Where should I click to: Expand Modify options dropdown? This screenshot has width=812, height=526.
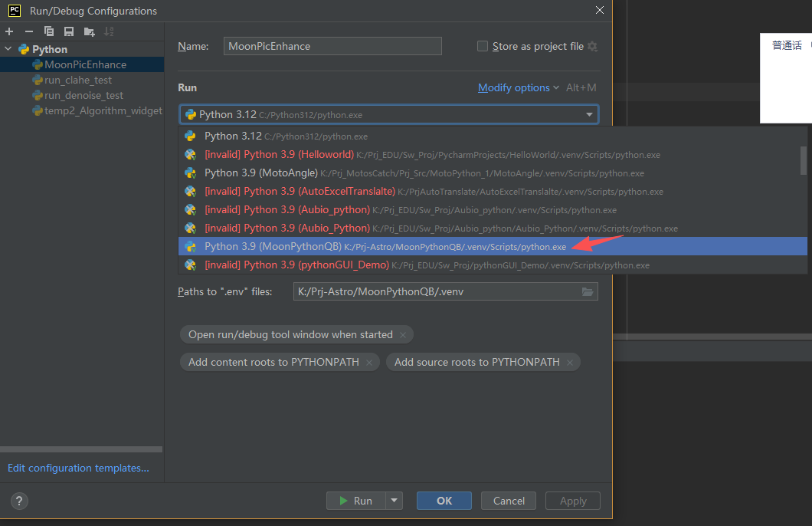point(519,87)
